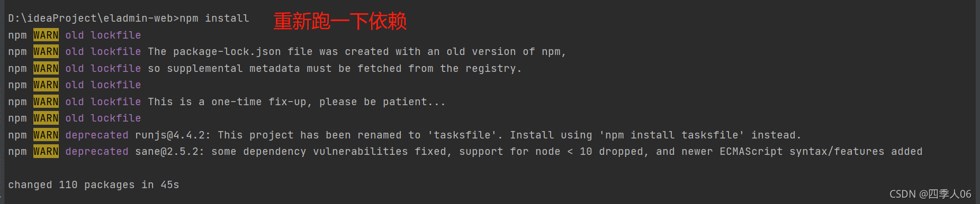Click the WARN badge on sane line

[x=46, y=152]
